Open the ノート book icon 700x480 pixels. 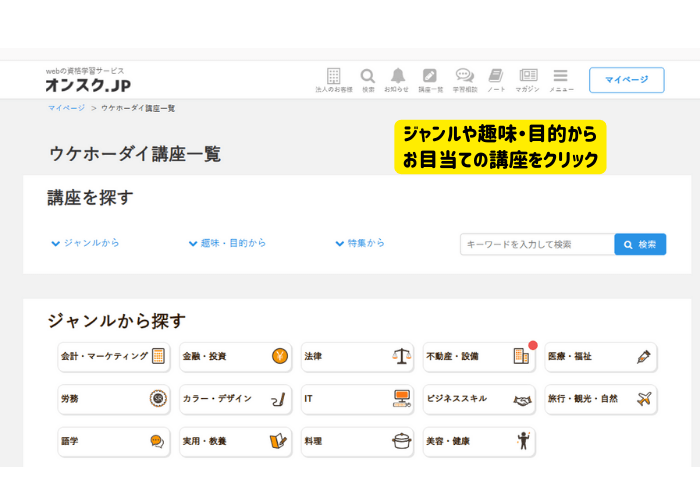(x=496, y=77)
